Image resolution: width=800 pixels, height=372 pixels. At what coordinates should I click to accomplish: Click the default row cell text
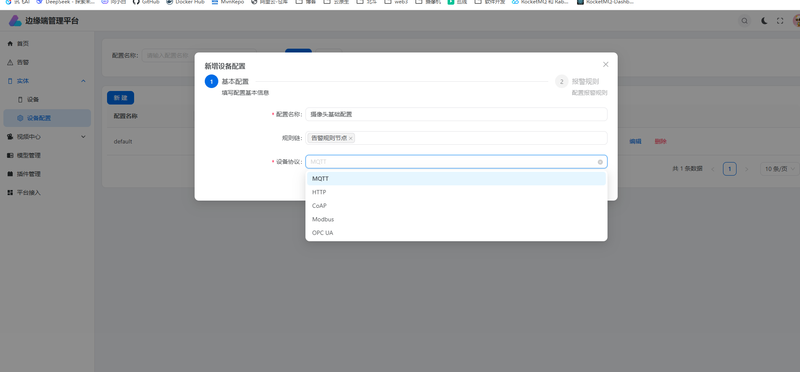click(123, 141)
